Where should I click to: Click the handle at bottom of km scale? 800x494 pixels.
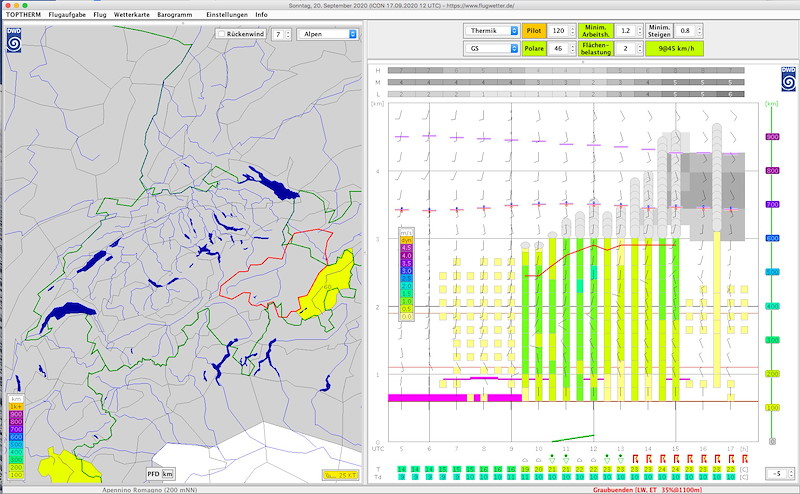coord(772,441)
